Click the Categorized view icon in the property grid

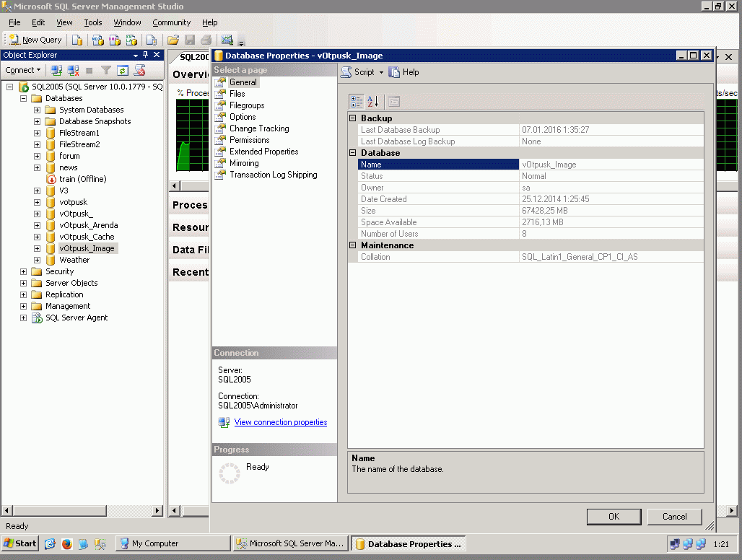(x=357, y=101)
